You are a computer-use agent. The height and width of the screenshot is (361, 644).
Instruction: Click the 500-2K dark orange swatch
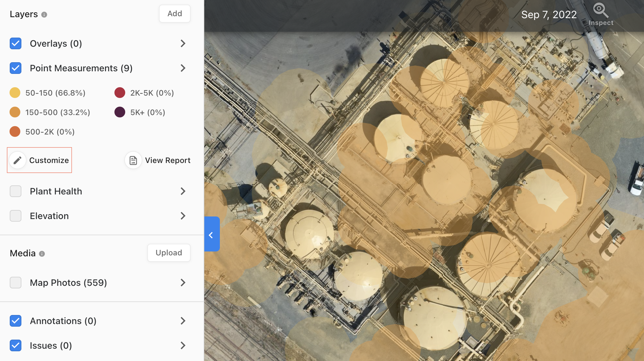coord(15,132)
